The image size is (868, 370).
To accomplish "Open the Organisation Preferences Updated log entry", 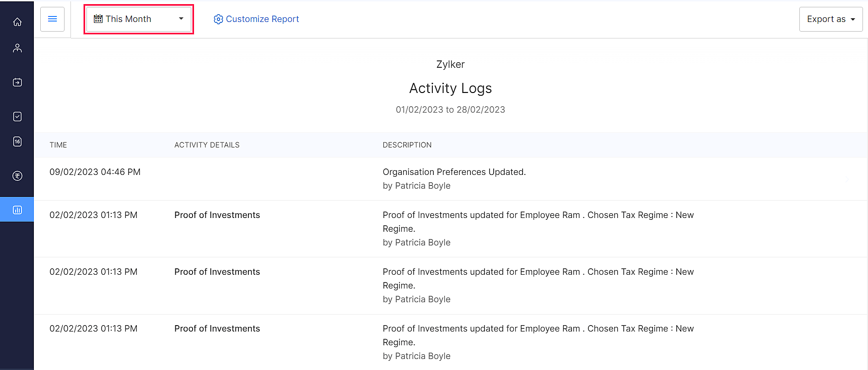I will [454, 172].
